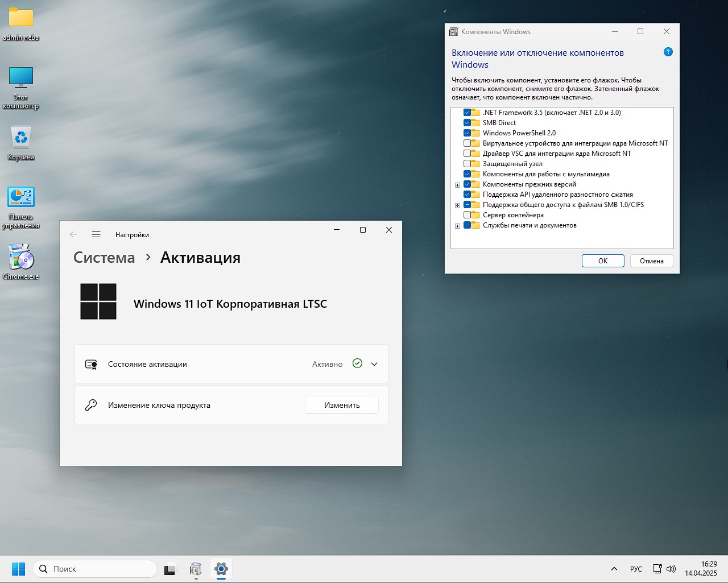
Task: Launch the Chrome.exe installer icon
Action: click(x=21, y=258)
